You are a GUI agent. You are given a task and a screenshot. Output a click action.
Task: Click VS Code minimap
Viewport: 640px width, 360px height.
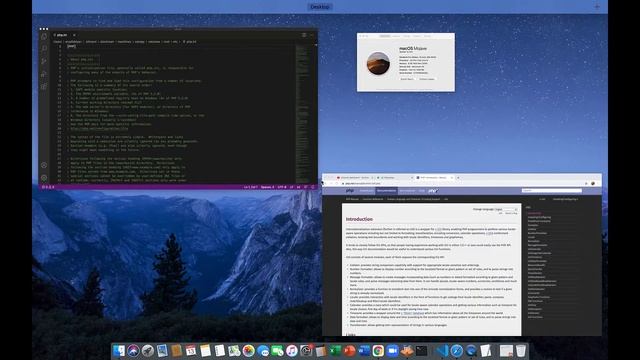pyautogui.click(x=302, y=113)
